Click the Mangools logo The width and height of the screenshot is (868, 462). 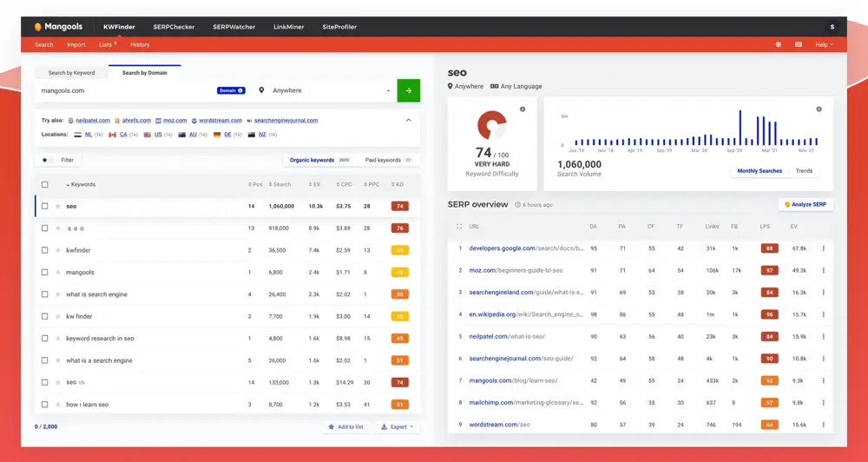coord(58,27)
